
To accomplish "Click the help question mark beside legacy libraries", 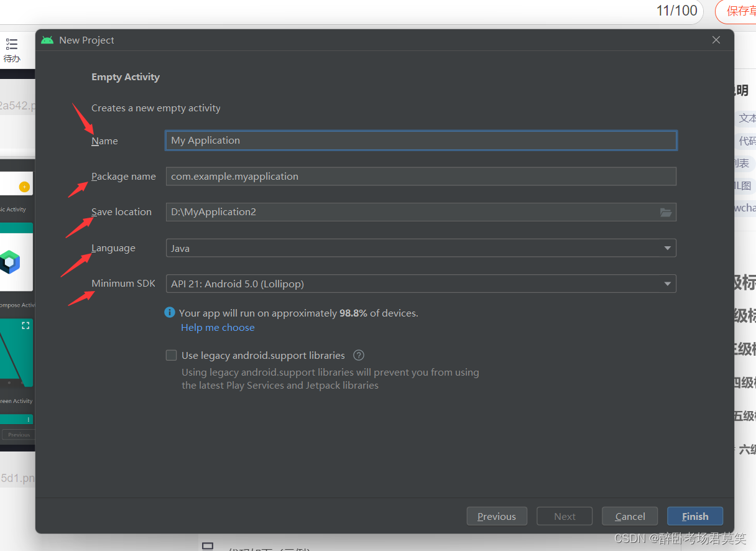I will pyautogui.click(x=359, y=355).
